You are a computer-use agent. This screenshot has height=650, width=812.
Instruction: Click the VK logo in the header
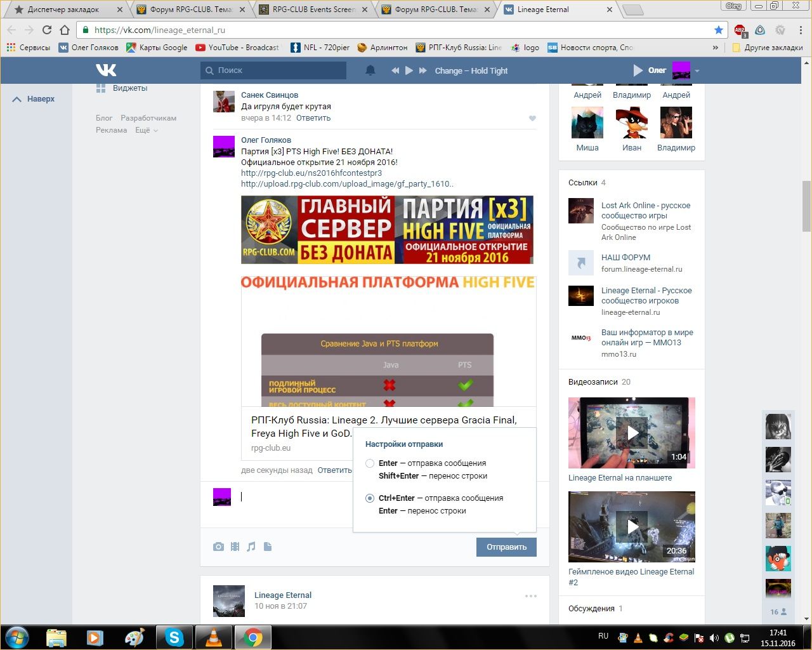pos(106,70)
